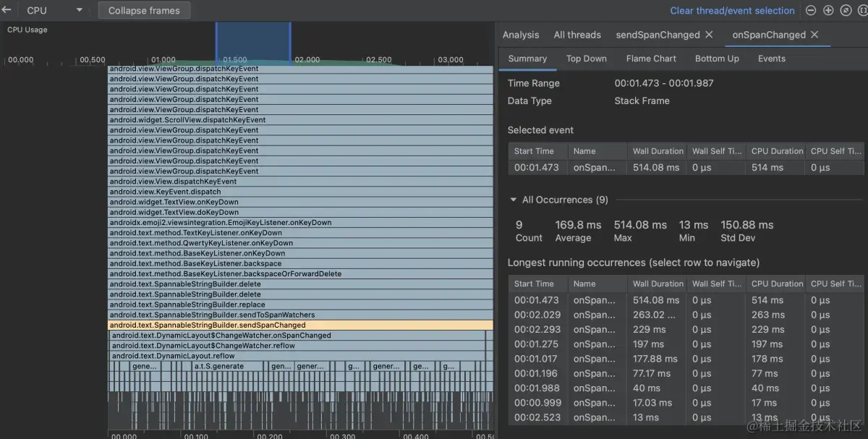Collapse the All Occurrences (9) section
This screenshot has width=868, height=439.
click(x=514, y=200)
